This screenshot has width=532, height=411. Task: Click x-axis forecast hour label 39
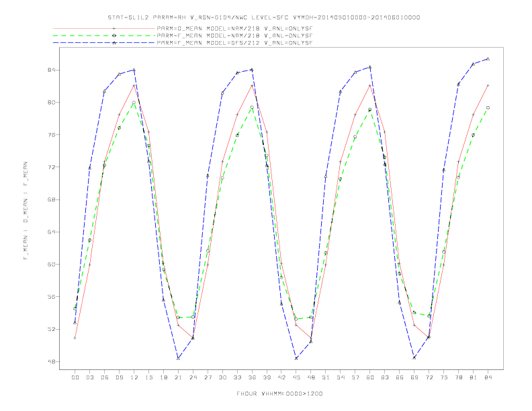267,377
